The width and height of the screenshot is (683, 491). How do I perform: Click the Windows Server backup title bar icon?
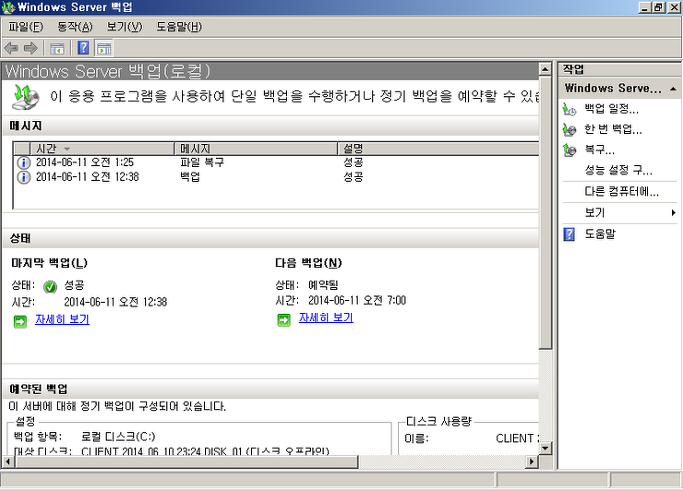[8, 7]
